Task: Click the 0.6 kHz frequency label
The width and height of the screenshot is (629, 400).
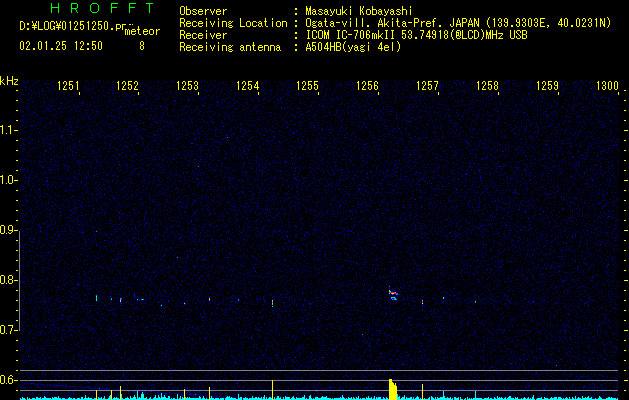Action: point(8,380)
